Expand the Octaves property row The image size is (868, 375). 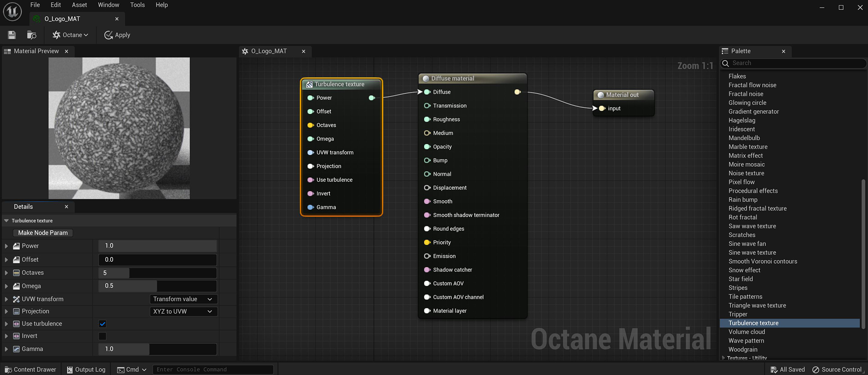pos(7,273)
